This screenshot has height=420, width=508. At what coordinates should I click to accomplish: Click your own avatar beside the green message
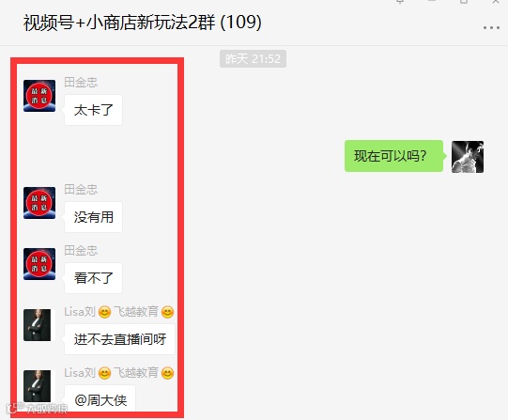(x=468, y=157)
